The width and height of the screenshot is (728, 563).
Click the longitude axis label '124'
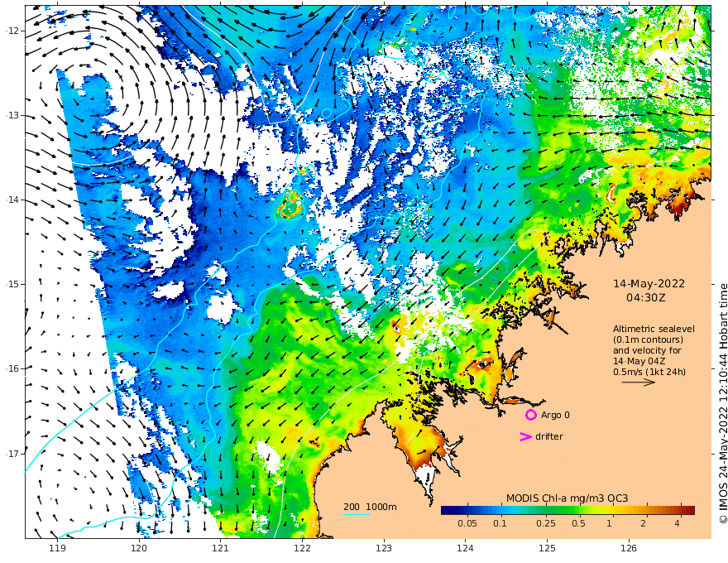coord(465,549)
